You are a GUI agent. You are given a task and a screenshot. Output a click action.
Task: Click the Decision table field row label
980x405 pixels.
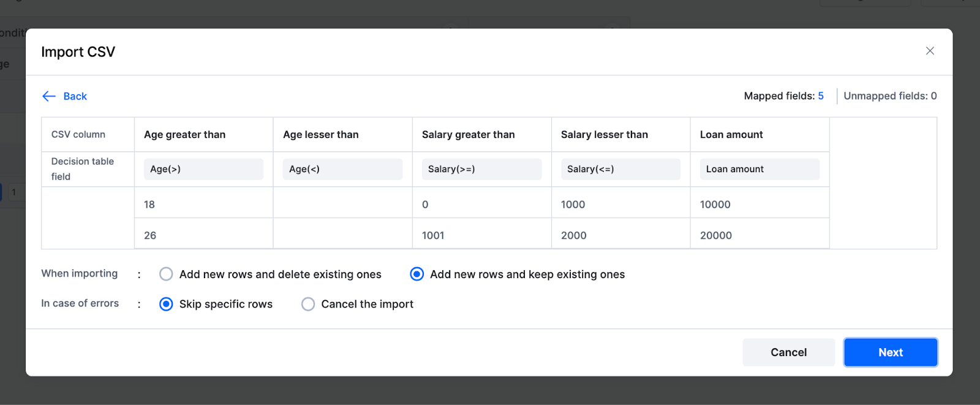click(83, 169)
